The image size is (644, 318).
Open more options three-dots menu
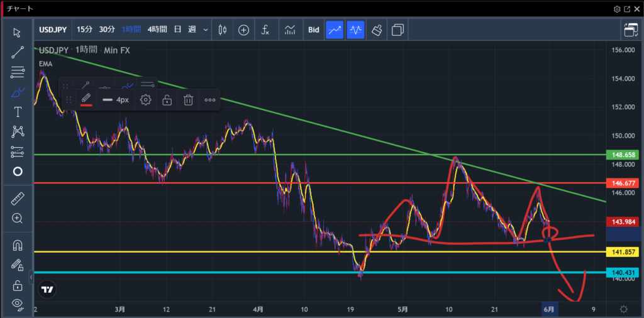210,100
